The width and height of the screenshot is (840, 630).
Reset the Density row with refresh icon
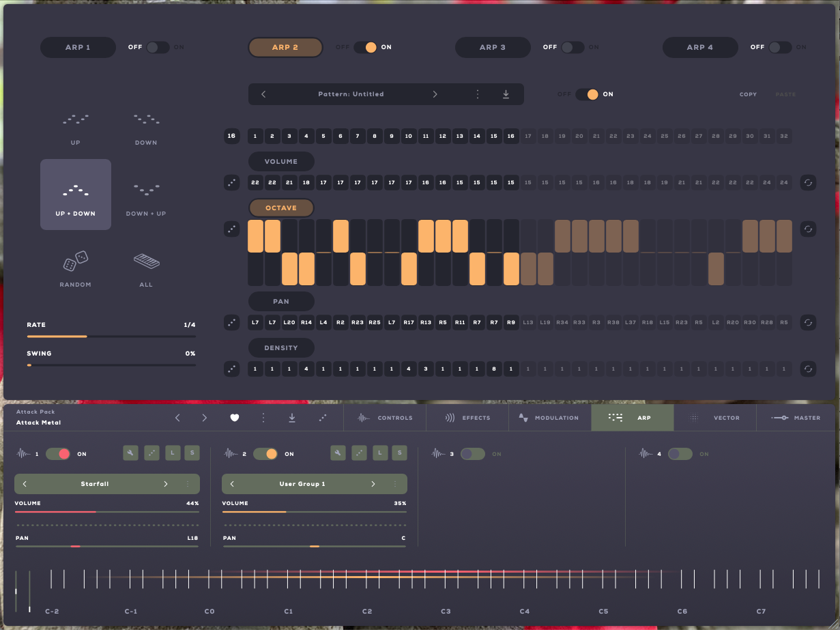click(808, 369)
